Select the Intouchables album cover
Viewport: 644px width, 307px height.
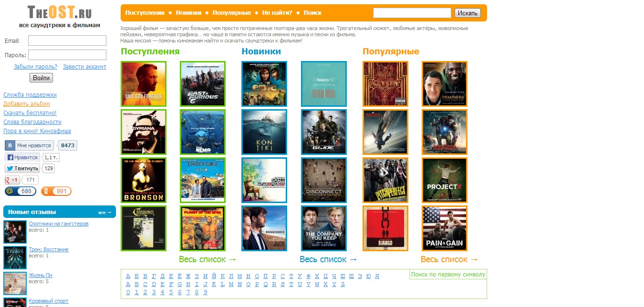(445, 84)
